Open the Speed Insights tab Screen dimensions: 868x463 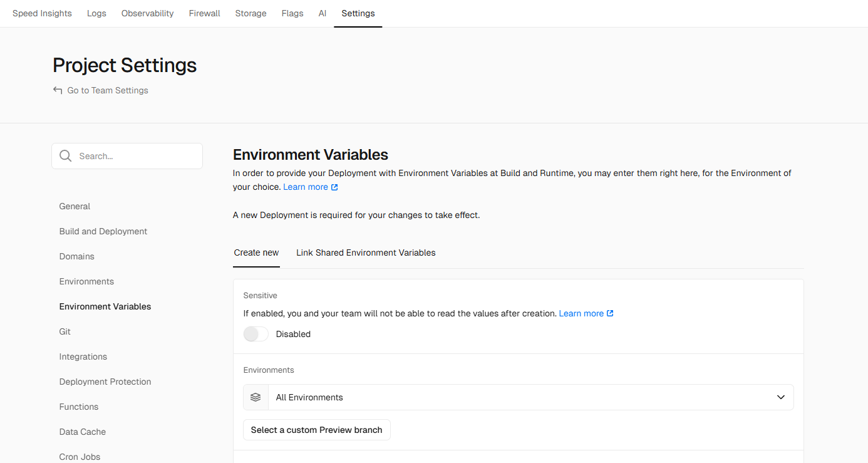[x=42, y=13]
